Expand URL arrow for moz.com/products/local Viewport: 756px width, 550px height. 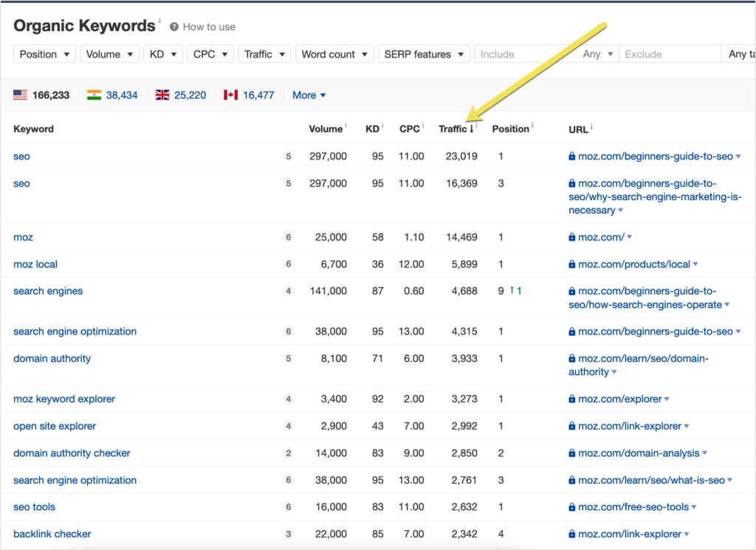click(695, 264)
